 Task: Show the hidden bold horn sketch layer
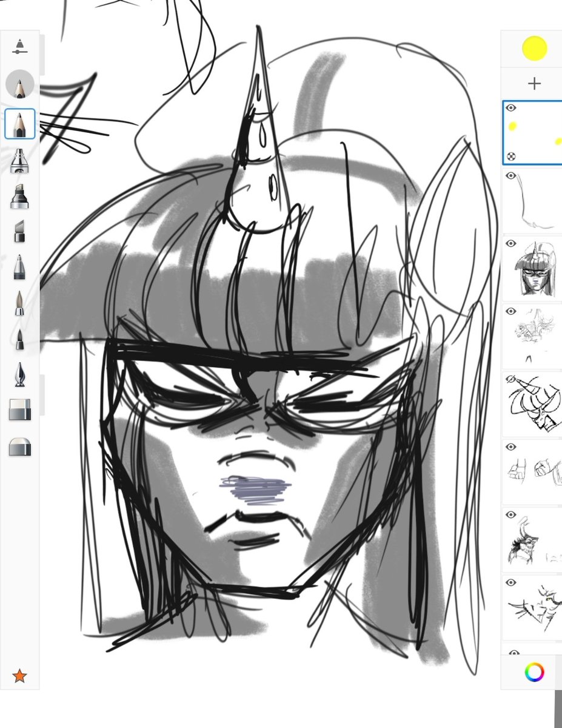(x=511, y=379)
